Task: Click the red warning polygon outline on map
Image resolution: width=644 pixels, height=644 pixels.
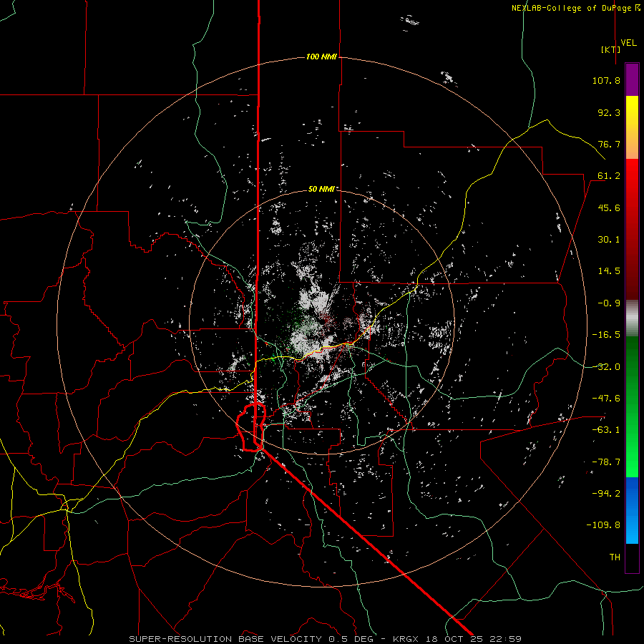Action: click(251, 427)
